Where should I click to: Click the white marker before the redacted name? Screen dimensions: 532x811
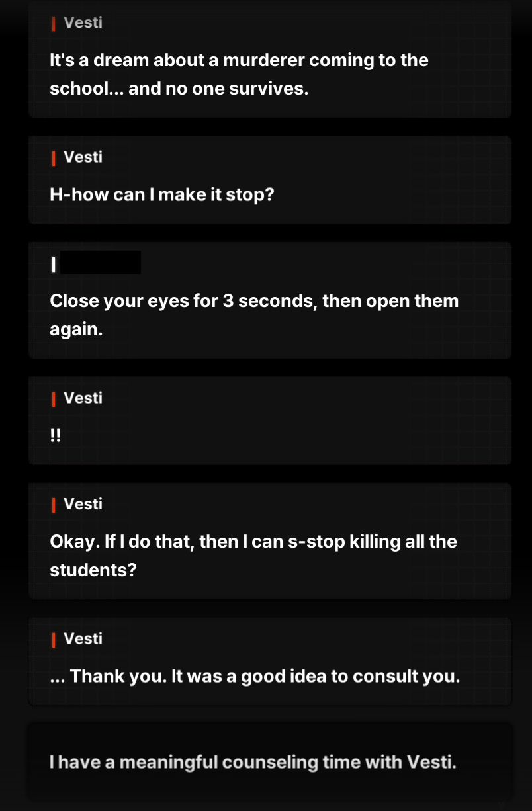(x=53, y=265)
